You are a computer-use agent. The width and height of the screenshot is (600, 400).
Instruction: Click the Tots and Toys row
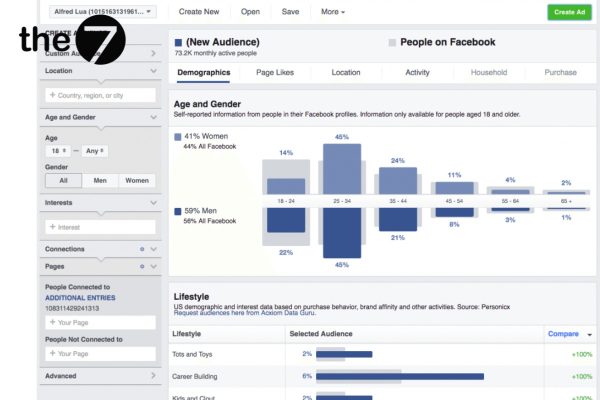click(x=382, y=354)
